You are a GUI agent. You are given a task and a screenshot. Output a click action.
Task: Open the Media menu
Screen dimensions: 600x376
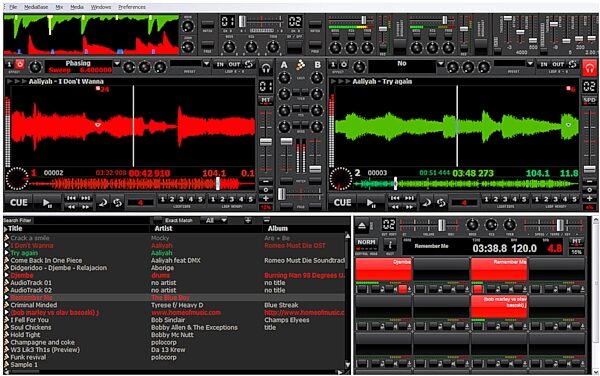pyautogui.click(x=77, y=7)
